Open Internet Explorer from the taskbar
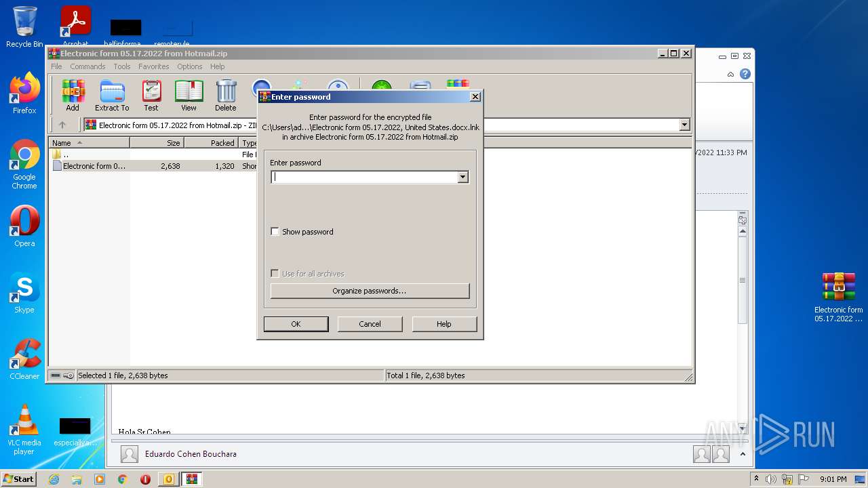 coord(54,479)
